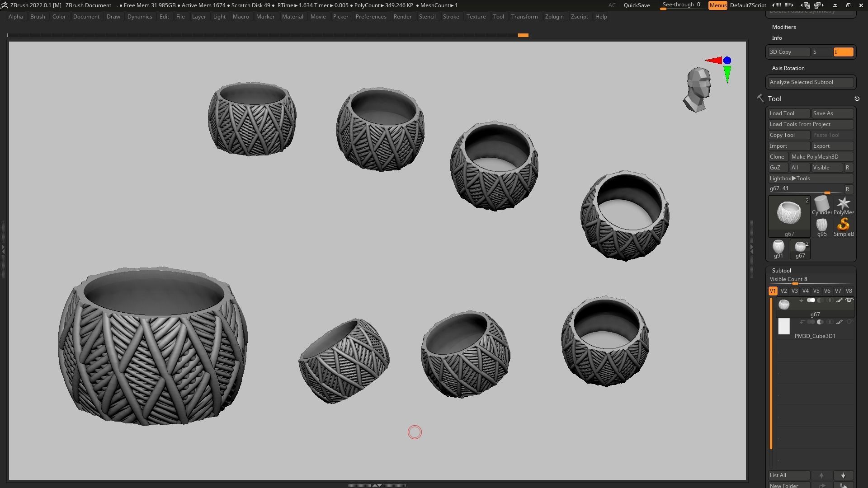Screen dimensions: 868x488
Task: Collapse the Tool palette header
Action: (x=774, y=99)
